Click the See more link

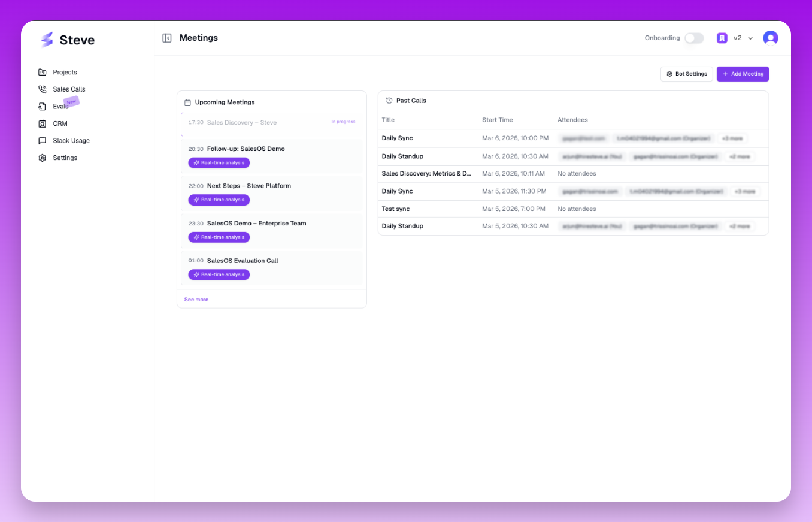coord(196,300)
